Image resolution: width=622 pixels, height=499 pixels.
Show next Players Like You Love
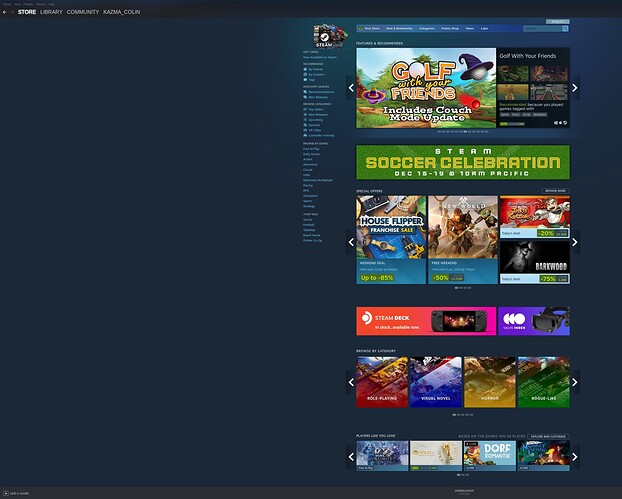point(575,457)
